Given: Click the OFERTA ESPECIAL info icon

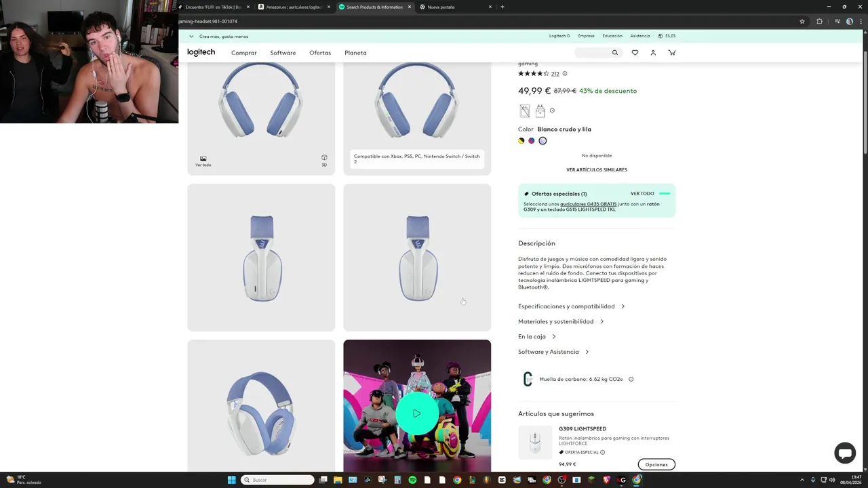Looking at the screenshot, I should 602,452.
